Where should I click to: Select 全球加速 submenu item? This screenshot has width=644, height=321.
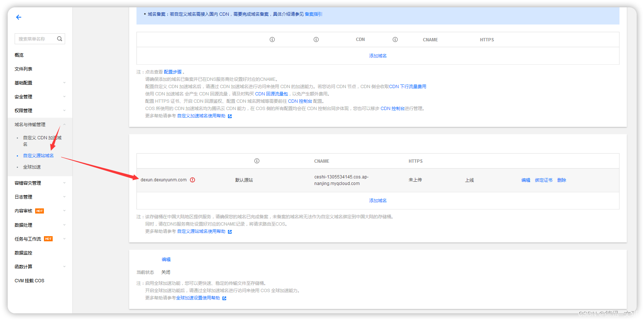point(32,167)
